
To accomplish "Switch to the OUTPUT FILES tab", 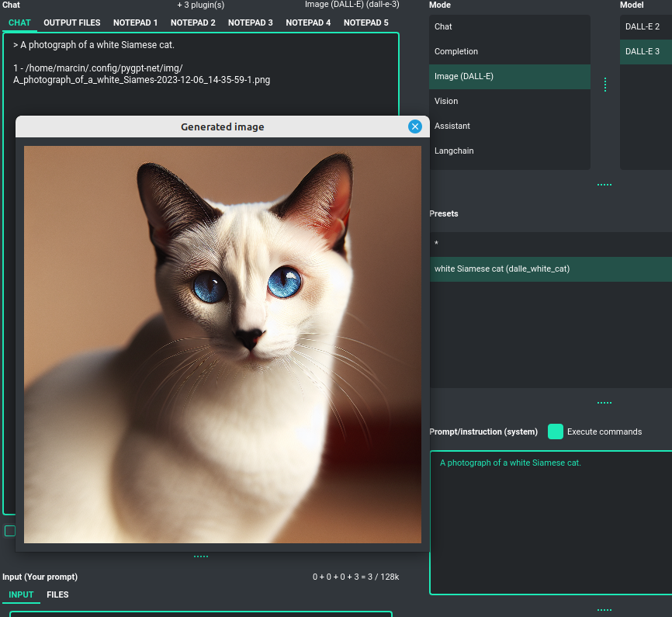I will click(x=71, y=23).
